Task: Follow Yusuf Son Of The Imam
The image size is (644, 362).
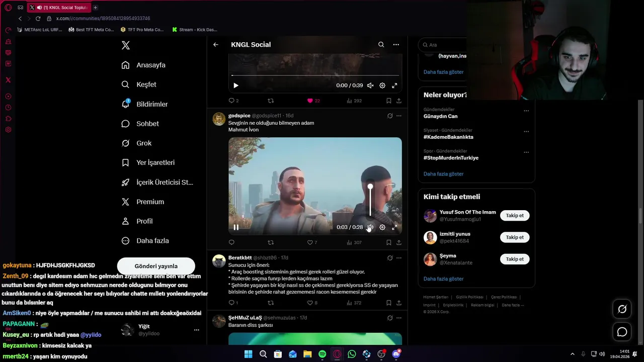Action: tap(515, 216)
